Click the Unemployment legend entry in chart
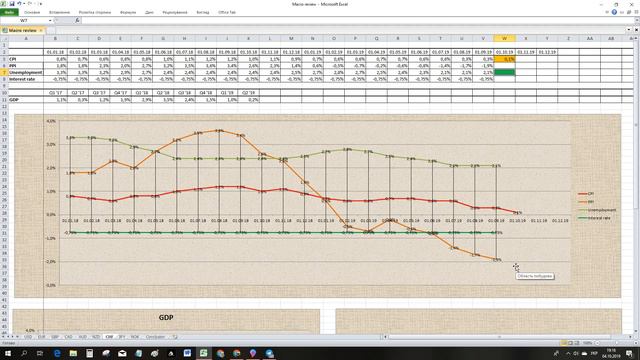 coord(597,210)
